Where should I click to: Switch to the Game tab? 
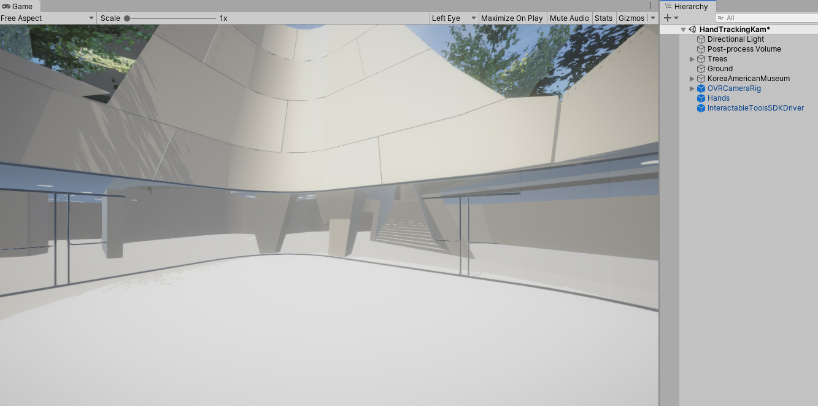pyautogui.click(x=18, y=6)
